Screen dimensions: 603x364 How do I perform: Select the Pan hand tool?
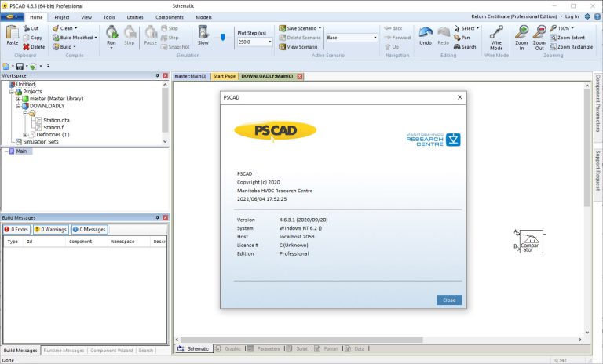[462, 38]
